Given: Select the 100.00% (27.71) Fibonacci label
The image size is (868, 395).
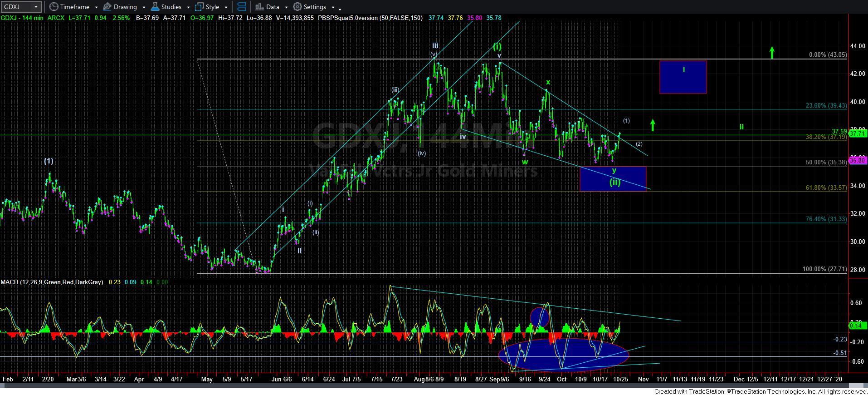Looking at the screenshot, I should (x=824, y=269).
